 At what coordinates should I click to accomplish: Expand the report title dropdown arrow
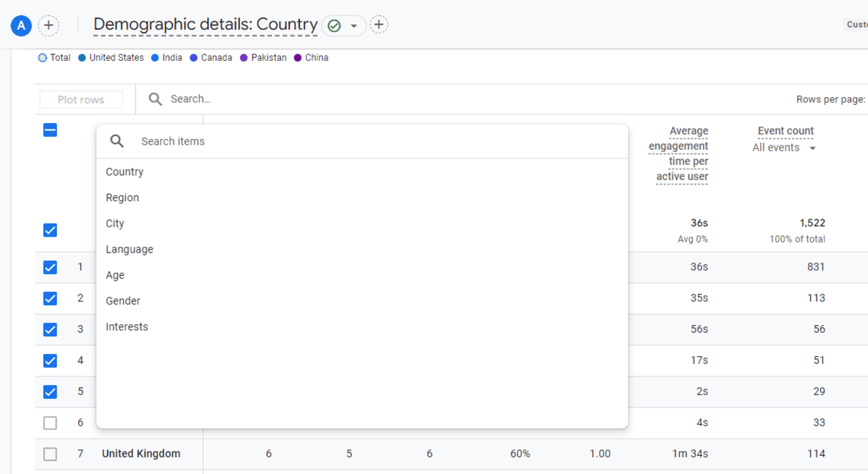[354, 26]
